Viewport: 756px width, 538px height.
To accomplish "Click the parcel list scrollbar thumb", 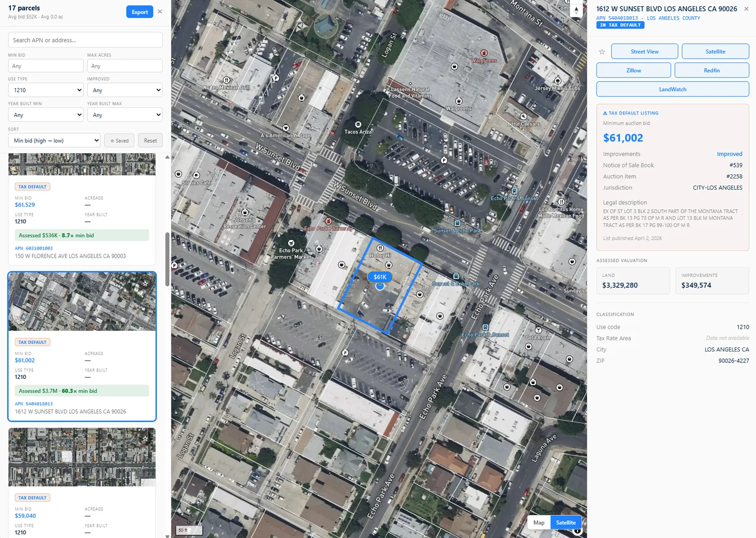I will tap(167, 259).
